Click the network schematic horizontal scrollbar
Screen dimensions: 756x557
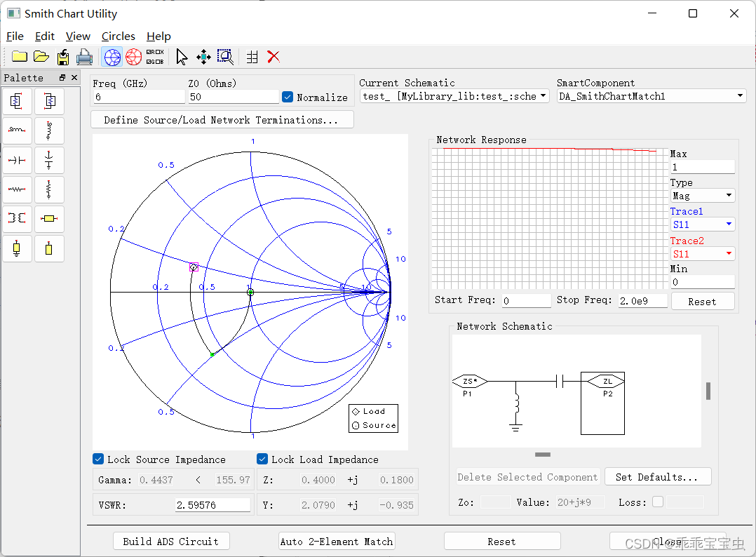[543, 455]
